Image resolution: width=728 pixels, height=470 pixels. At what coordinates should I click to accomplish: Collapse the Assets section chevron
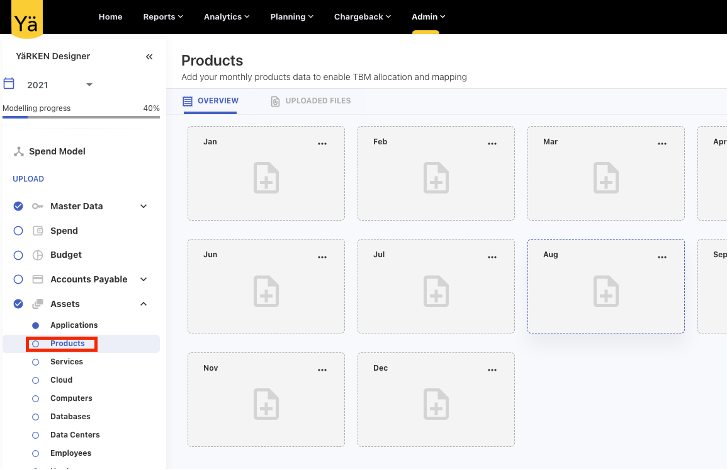pos(143,304)
